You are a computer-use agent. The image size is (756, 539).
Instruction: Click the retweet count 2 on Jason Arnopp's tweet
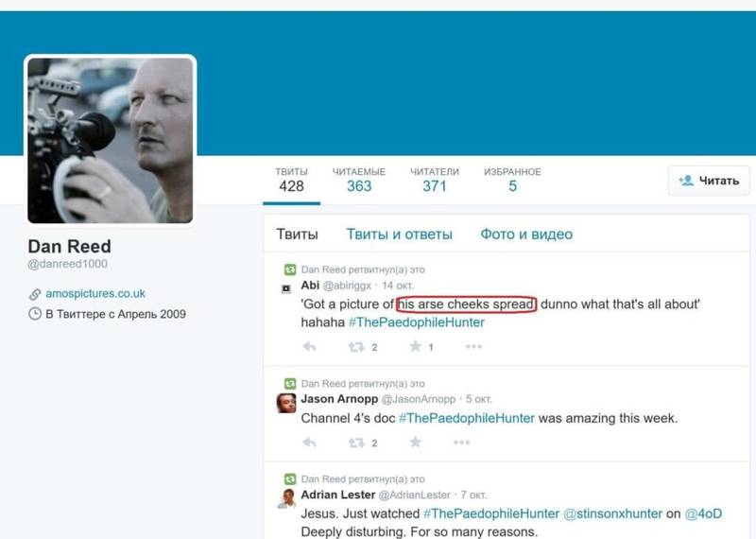(374, 443)
